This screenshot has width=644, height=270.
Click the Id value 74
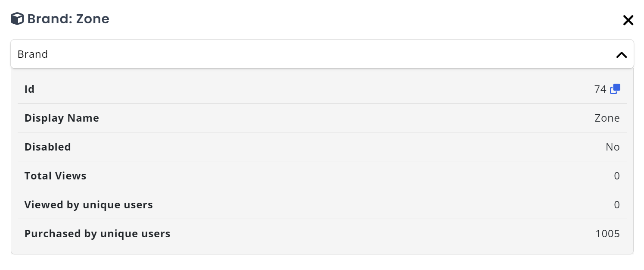click(x=600, y=89)
